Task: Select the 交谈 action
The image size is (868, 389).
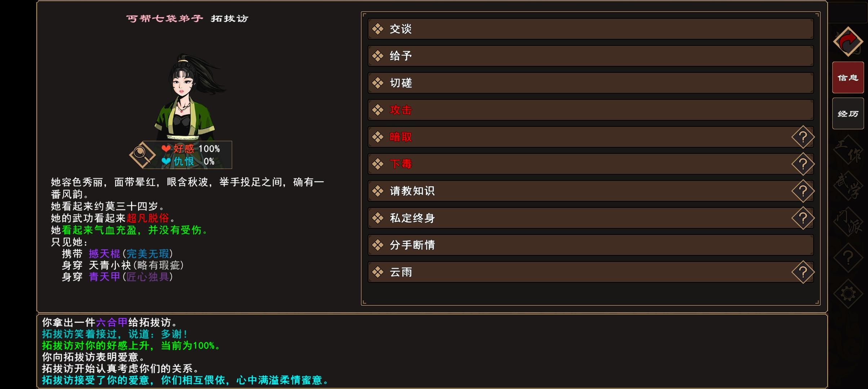Action: coord(590,29)
